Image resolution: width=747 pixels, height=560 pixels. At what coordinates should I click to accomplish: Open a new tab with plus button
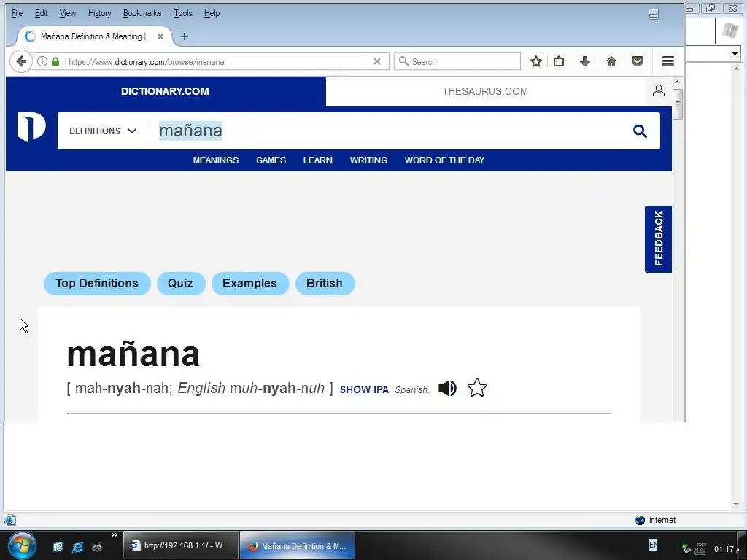pyautogui.click(x=185, y=36)
